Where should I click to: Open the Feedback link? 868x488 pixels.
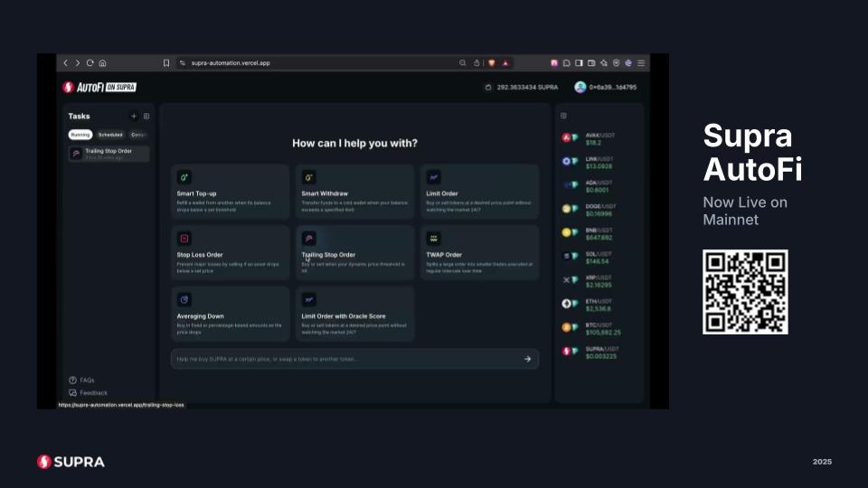click(x=88, y=393)
